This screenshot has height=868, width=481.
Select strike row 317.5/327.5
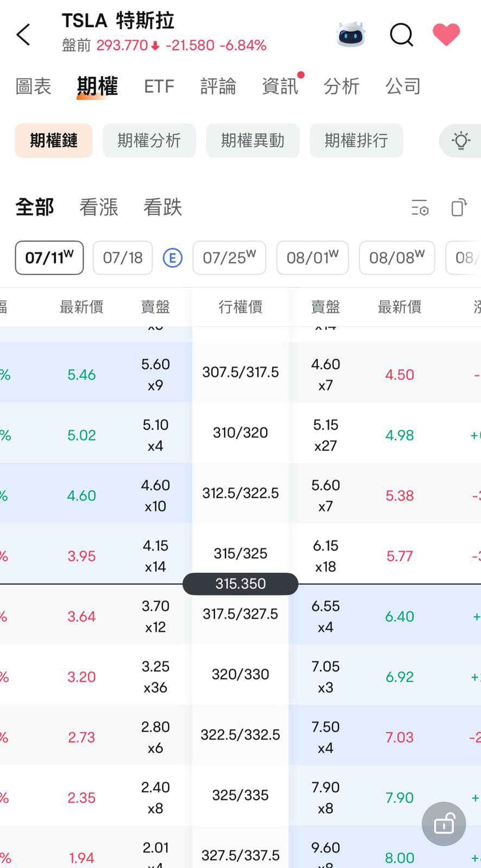[x=240, y=614]
